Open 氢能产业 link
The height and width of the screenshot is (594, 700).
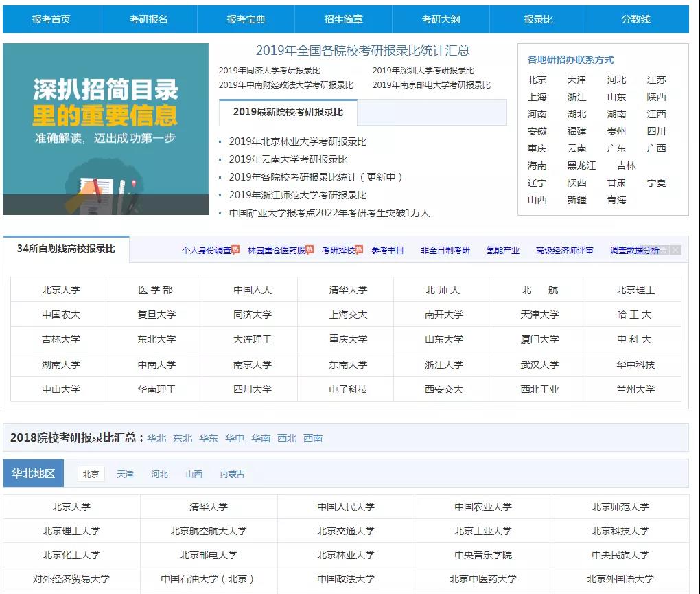(x=502, y=250)
